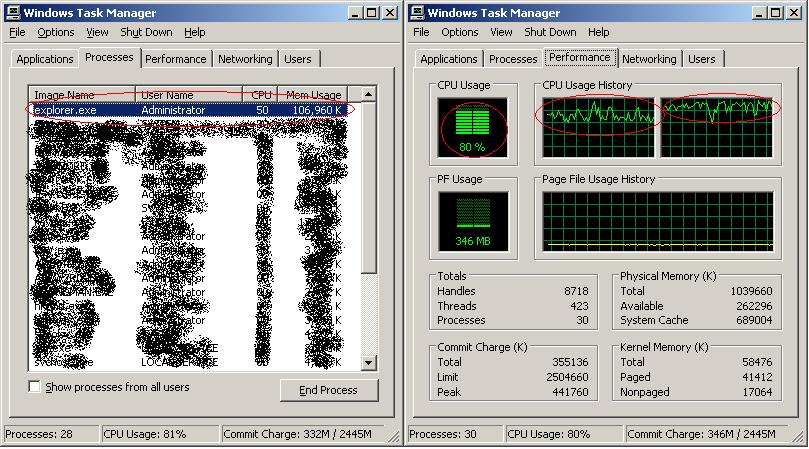
Task: Click the CPU Usage 80 % meter
Action: [472, 127]
